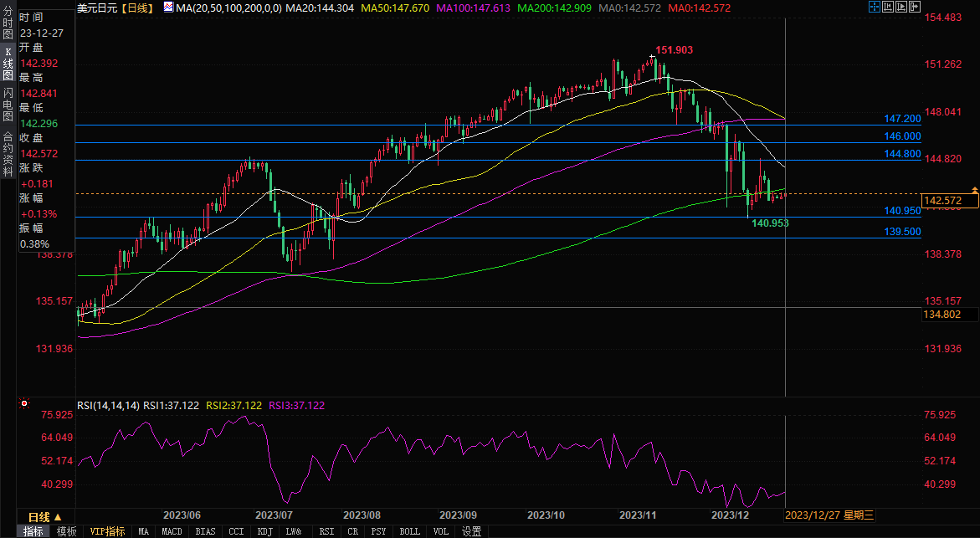Image resolution: width=980 pixels, height=538 pixels.
Task: Click the 美元日元 chart title
Action: tap(98, 8)
